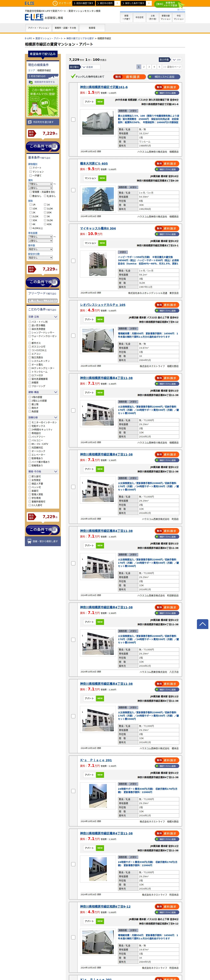Open the 賃料 上限なし dropdown
The width and height of the screenshot is (210, 980).
tap(40, 188)
